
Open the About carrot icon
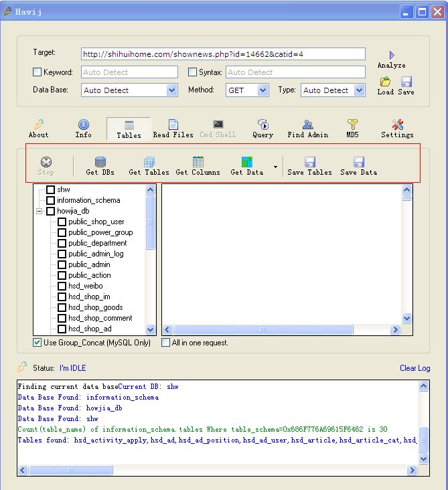click(x=39, y=125)
